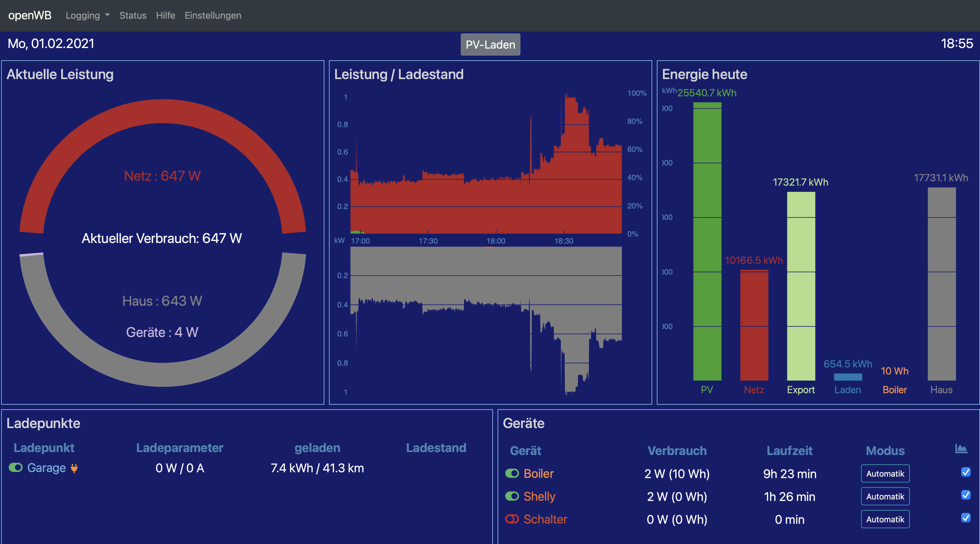
Task: Open the Hilfe menu item
Action: [165, 16]
